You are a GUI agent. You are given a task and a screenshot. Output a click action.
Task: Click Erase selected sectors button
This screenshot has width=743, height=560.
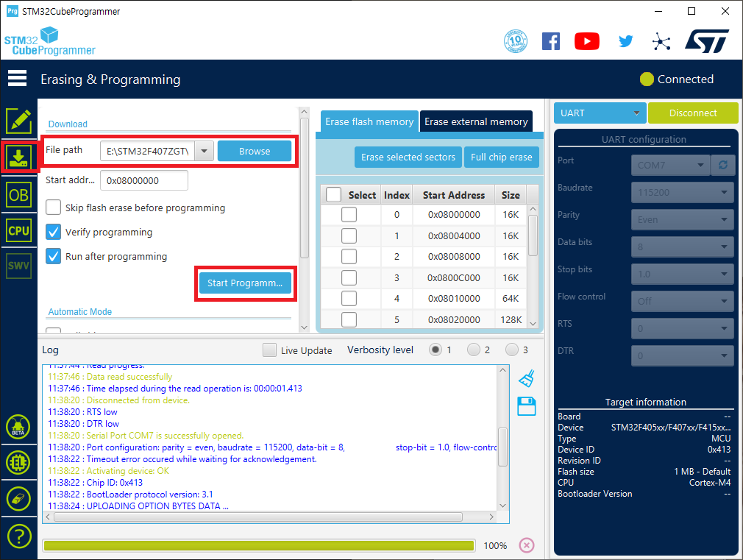[408, 157]
